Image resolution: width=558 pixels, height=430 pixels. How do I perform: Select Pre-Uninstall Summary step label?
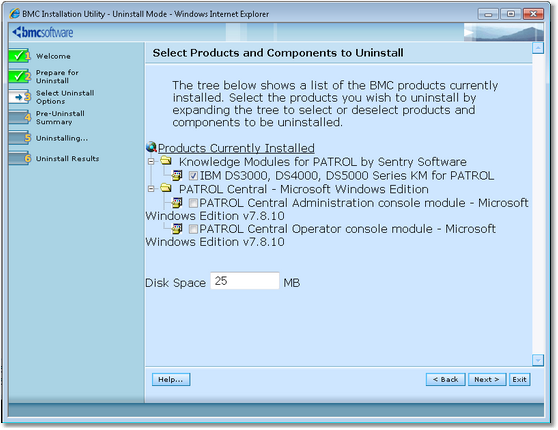pyautogui.click(x=60, y=117)
